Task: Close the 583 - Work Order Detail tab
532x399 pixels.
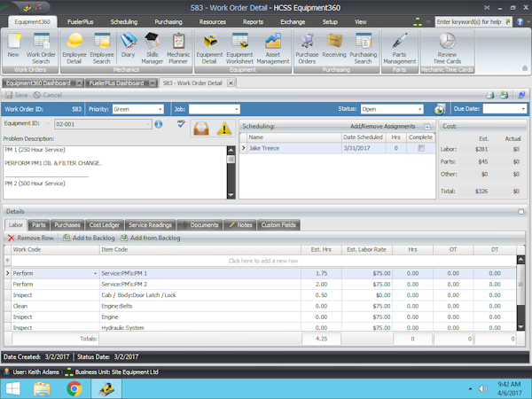Action: (231, 83)
